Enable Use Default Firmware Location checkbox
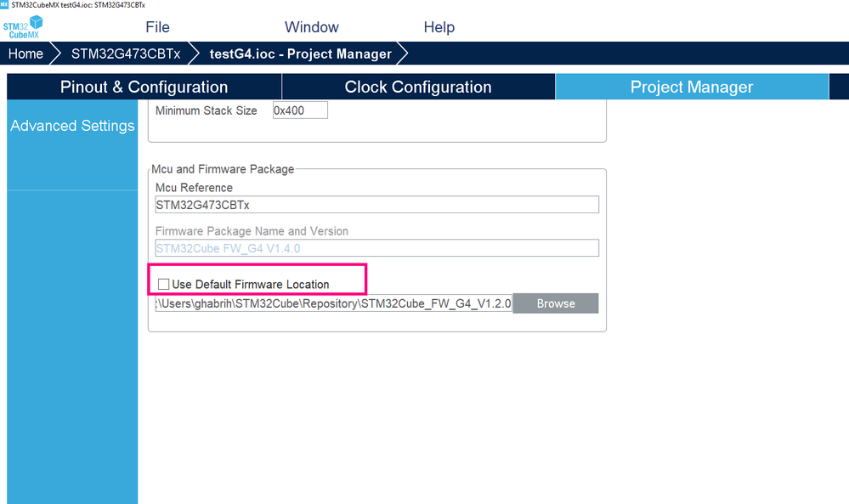849x504 pixels. 163,284
